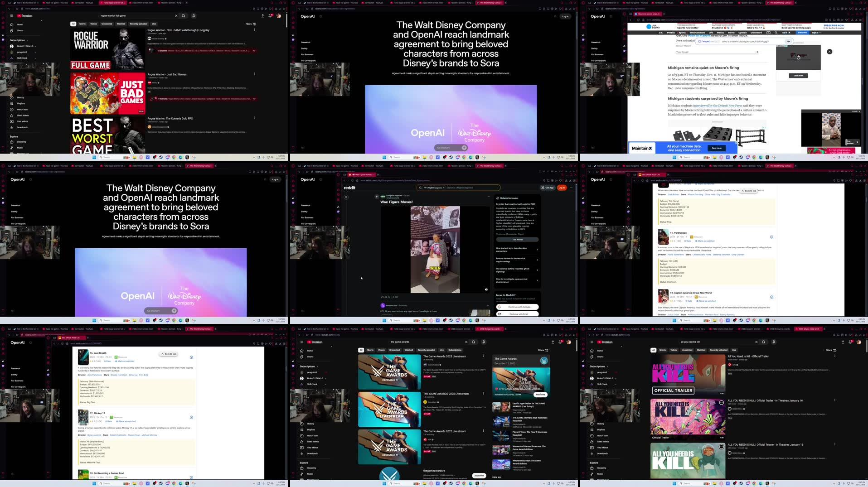This screenshot has width=868, height=487.
Task: Open comments on the Wax Figure Moves post
Action: [x=393, y=297]
